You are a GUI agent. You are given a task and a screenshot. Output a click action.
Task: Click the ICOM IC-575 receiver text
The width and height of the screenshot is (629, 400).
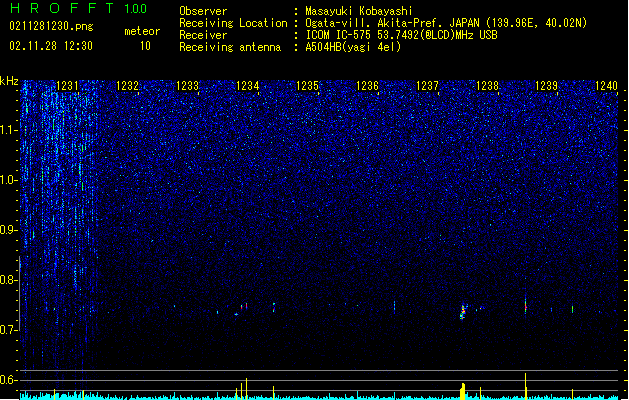coord(401,35)
